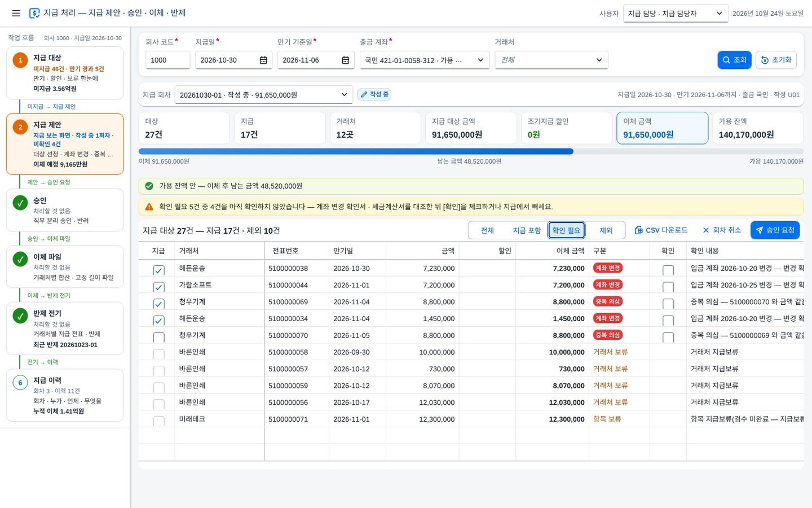
Task: Click the 조회 search button
Action: pyautogui.click(x=734, y=60)
